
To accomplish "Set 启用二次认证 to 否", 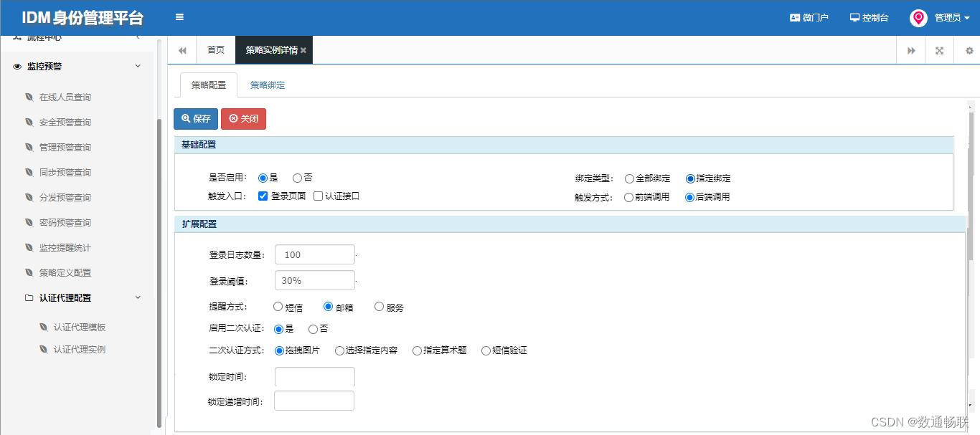I will point(313,329).
